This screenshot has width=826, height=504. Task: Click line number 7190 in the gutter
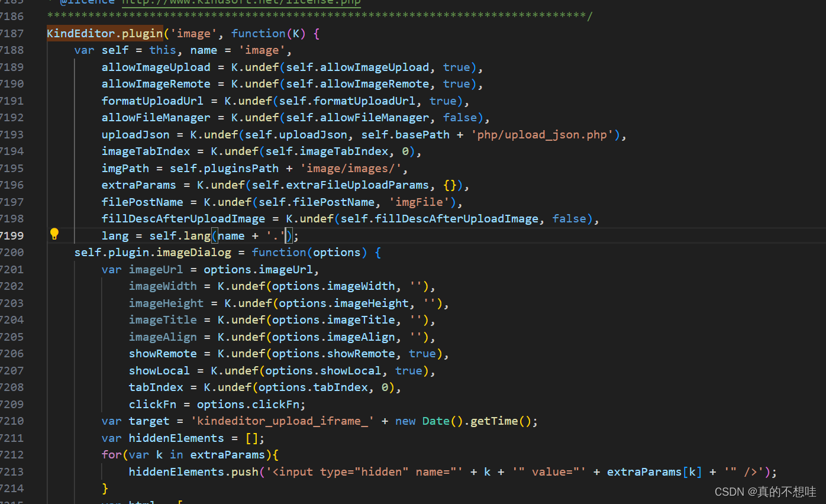coord(12,83)
